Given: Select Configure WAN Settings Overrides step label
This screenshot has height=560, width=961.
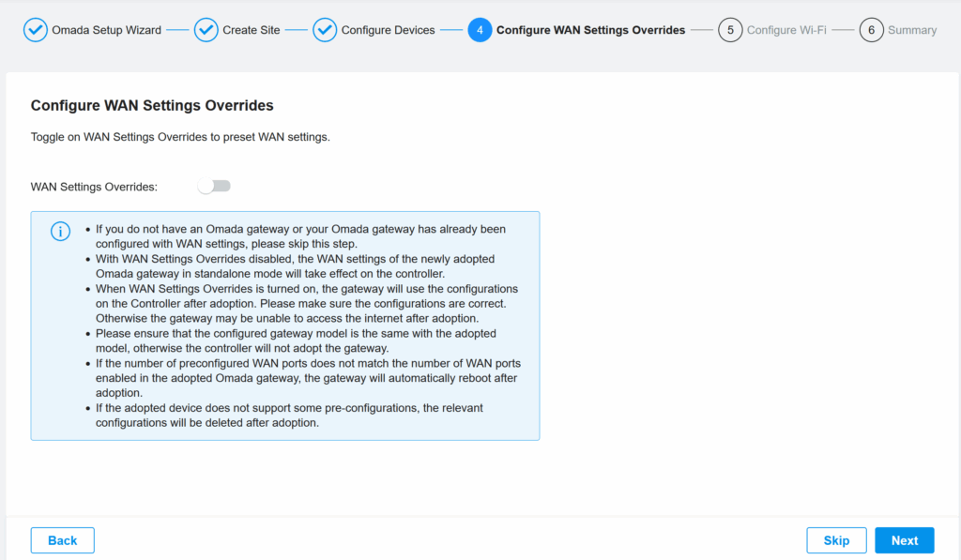Looking at the screenshot, I should (x=591, y=30).
